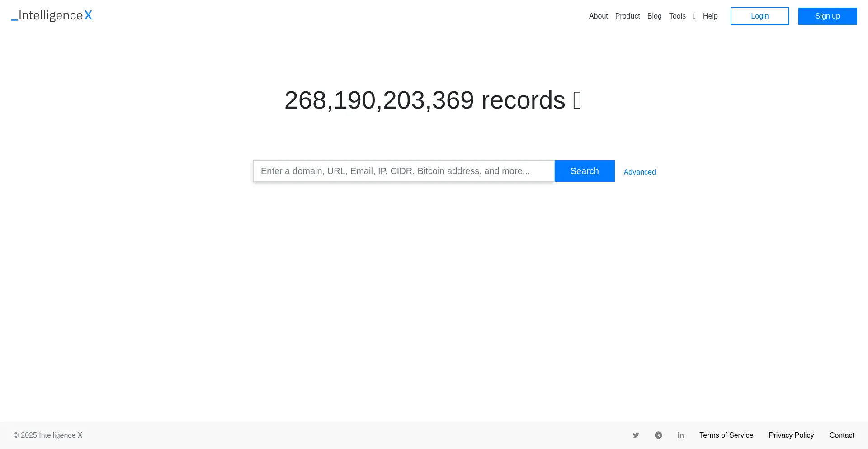Open the Telegram icon in footer
This screenshot has width=868, height=449.
point(658,435)
